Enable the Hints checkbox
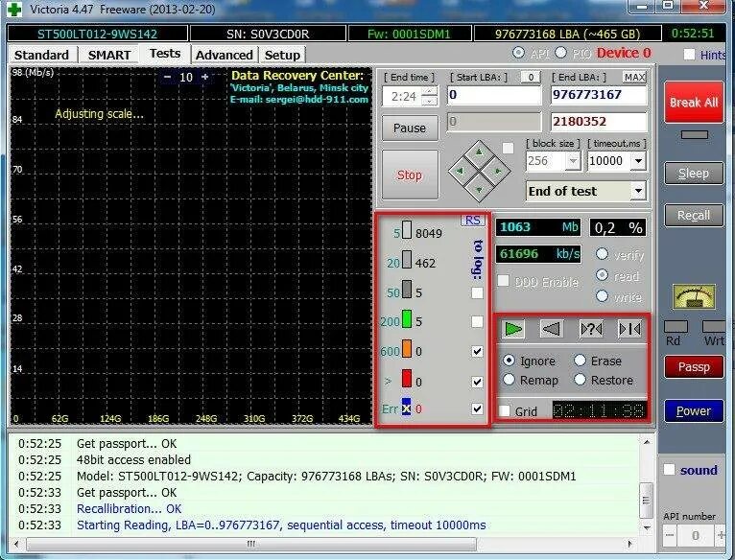This screenshot has height=560, width=735. pyautogui.click(x=689, y=55)
